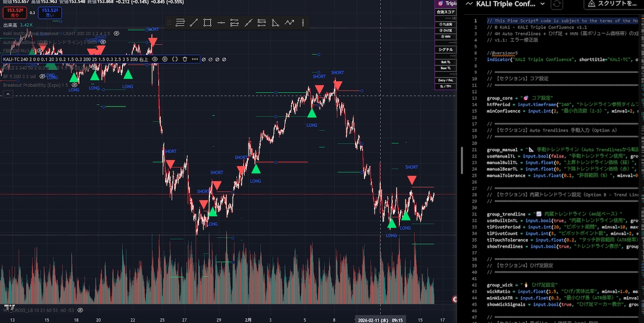Viewport: 644px width, 323px height.
Task: Open KALI-TC indicator settings gear
Action: 165,59
